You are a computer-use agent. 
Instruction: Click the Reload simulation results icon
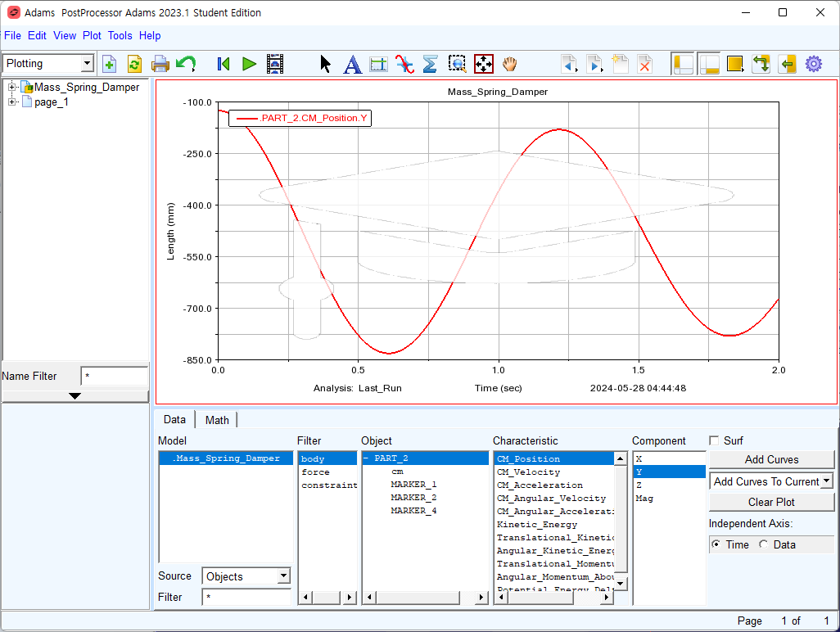134,65
